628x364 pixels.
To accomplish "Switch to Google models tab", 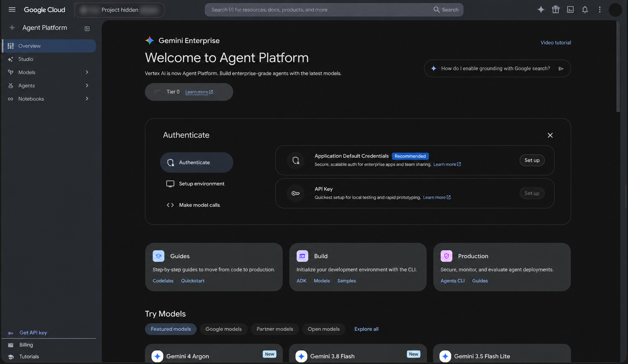I will pyautogui.click(x=223, y=329).
